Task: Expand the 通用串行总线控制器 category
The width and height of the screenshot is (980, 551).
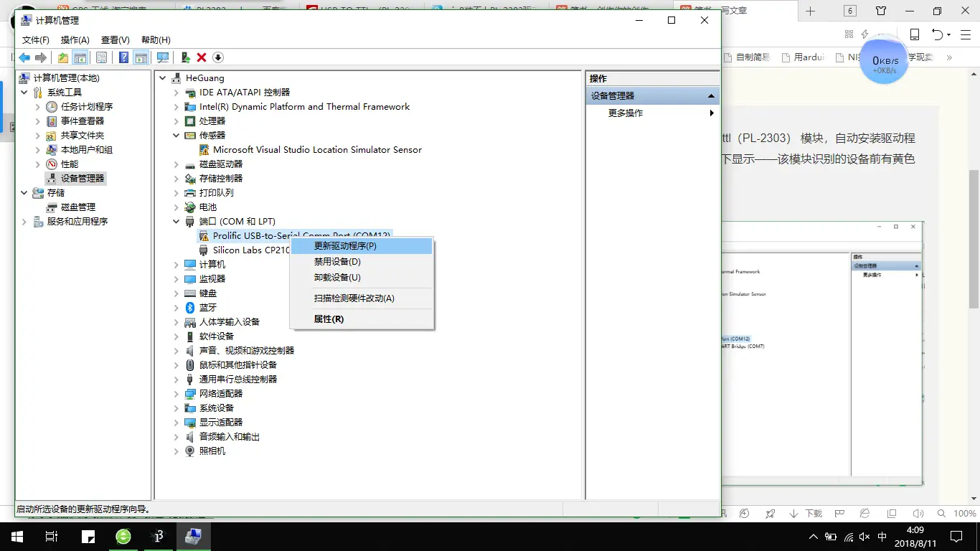Action: click(176, 379)
